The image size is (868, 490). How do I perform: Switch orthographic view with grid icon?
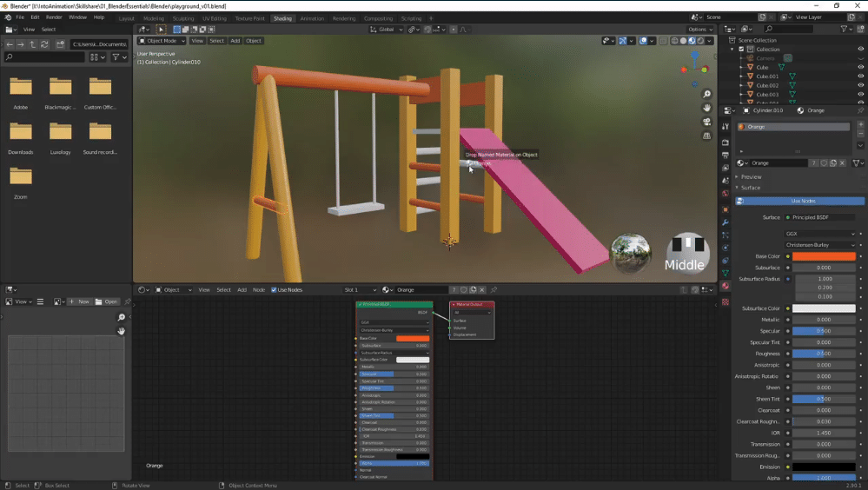707,136
